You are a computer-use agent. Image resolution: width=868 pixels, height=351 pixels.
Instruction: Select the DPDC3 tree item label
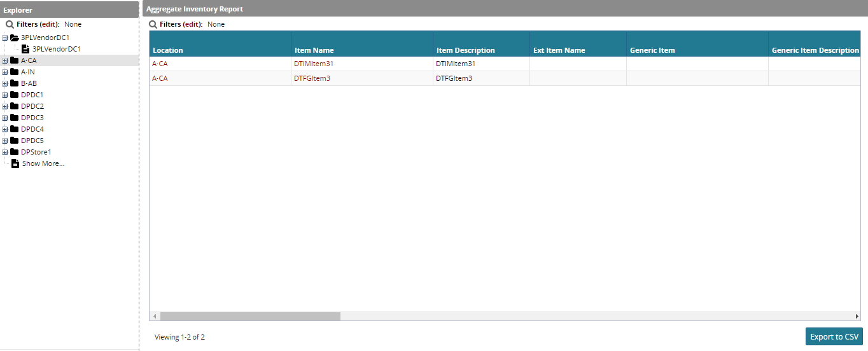pyautogui.click(x=32, y=118)
